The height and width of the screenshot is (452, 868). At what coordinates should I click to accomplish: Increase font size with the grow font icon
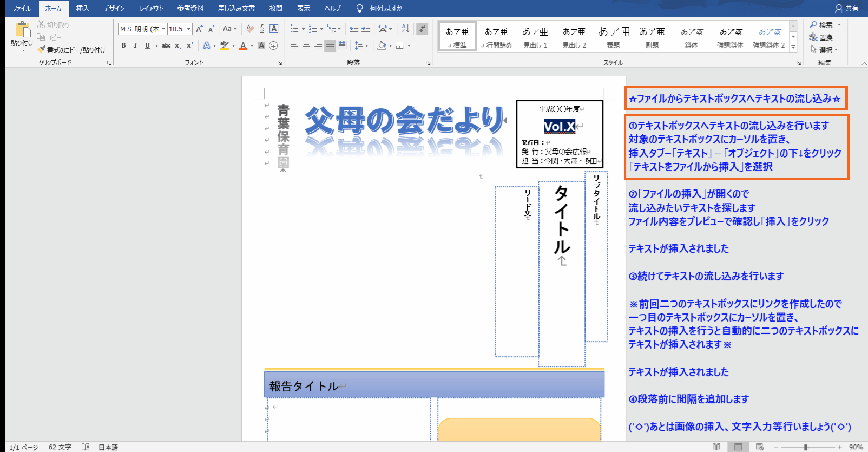tap(199, 29)
